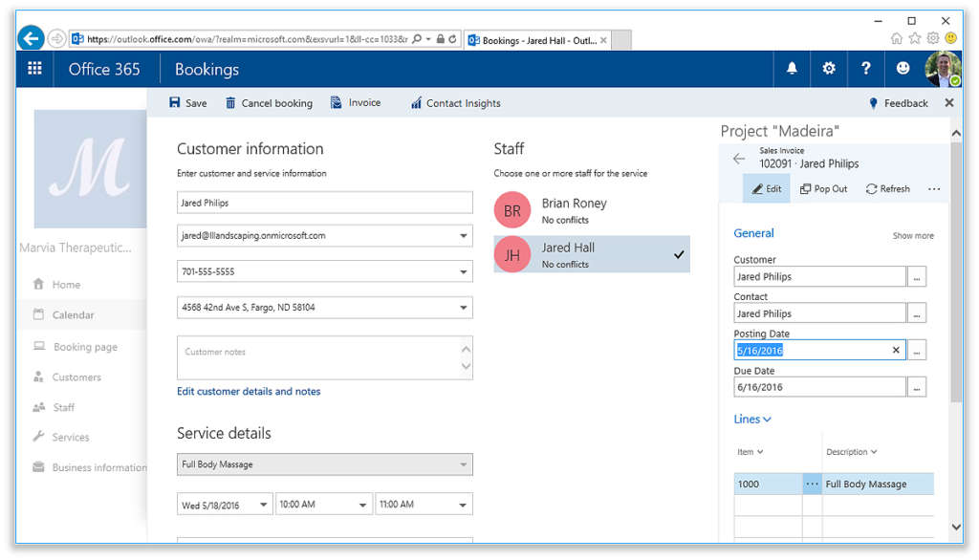
Task: Open Business information in sidebar
Action: [x=89, y=467]
